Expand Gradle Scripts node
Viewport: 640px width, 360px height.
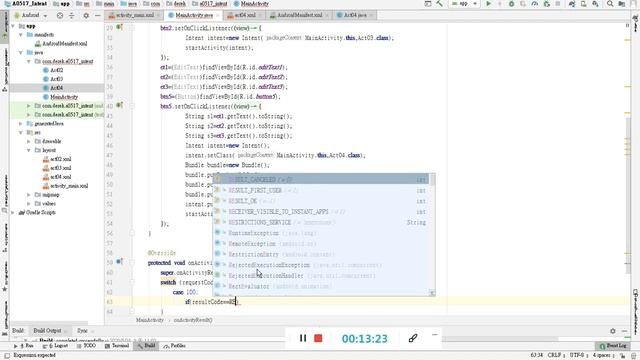13,213
